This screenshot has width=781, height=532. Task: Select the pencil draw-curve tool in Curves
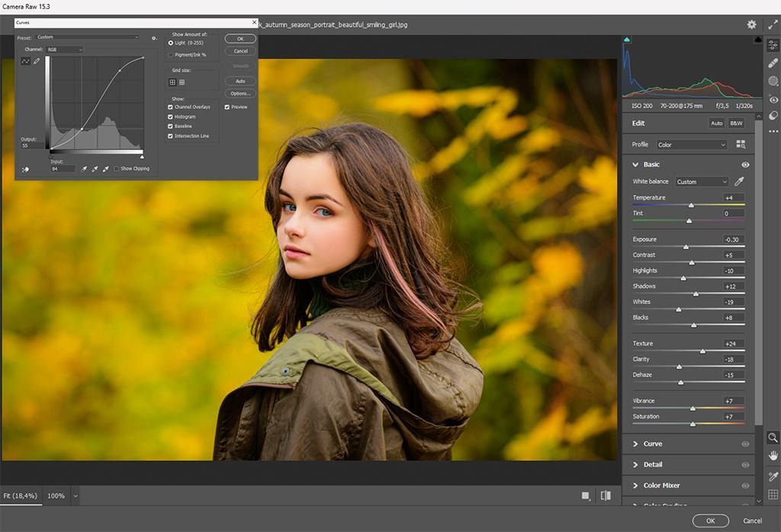tap(36, 61)
